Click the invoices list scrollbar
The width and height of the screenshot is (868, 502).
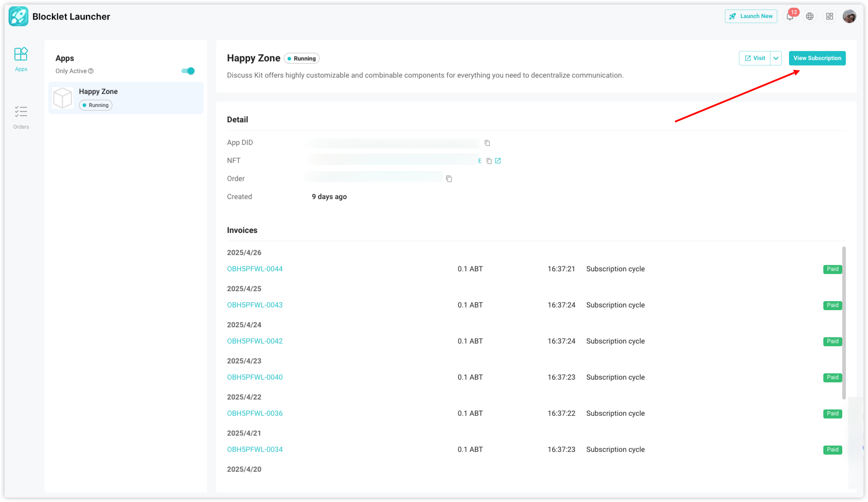pyautogui.click(x=844, y=322)
